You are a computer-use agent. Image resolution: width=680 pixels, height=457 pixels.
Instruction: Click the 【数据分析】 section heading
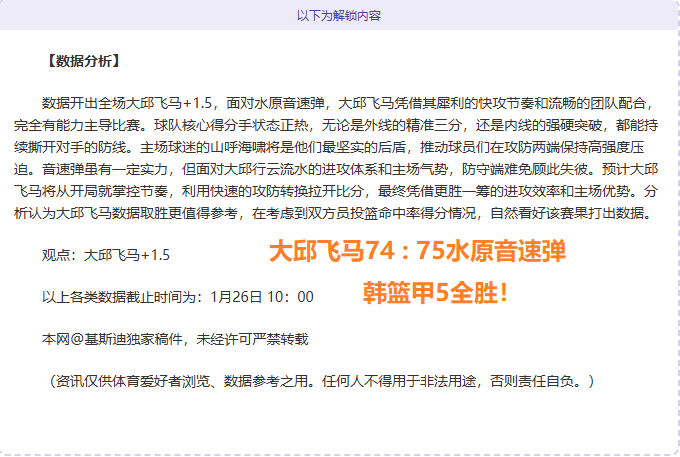[x=83, y=62]
